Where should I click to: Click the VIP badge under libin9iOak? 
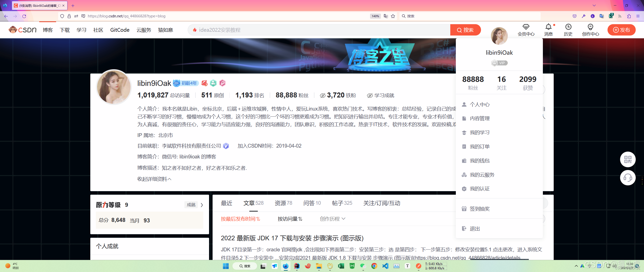(x=499, y=63)
